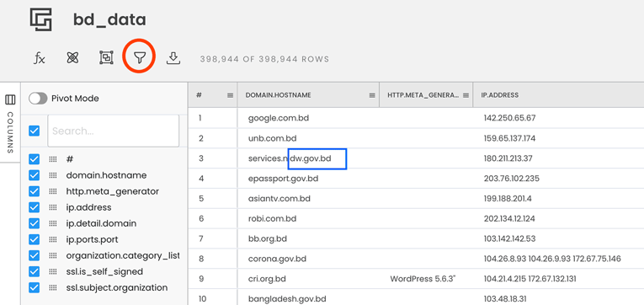Grab the drag handle for # column
The image size is (644, 305).
tap(52, 159)
